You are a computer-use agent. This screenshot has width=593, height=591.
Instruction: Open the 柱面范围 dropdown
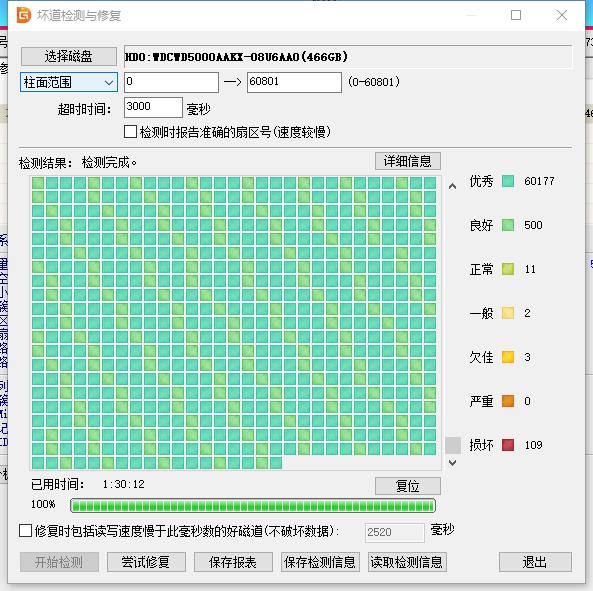[69, 82]
